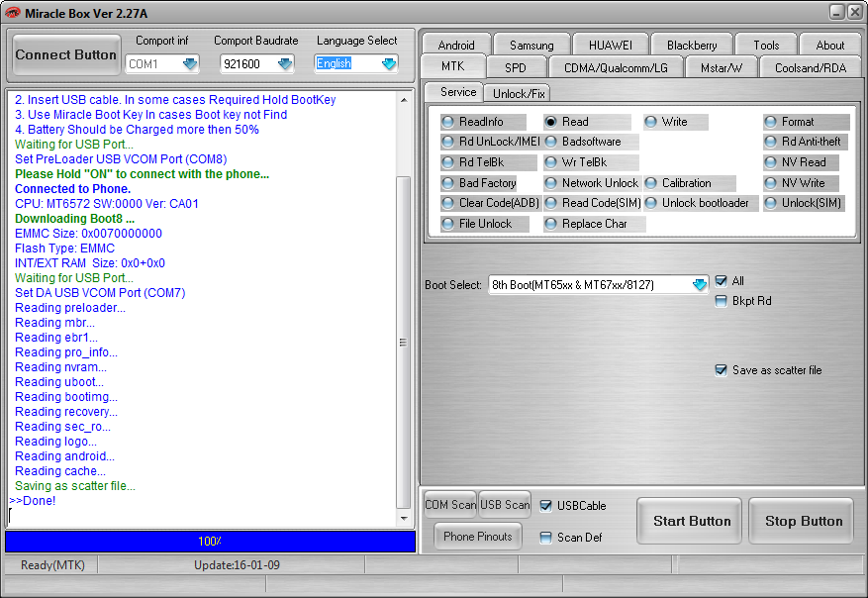
Task: Select the Wr TelBk radio option
Action: (591, 162)
